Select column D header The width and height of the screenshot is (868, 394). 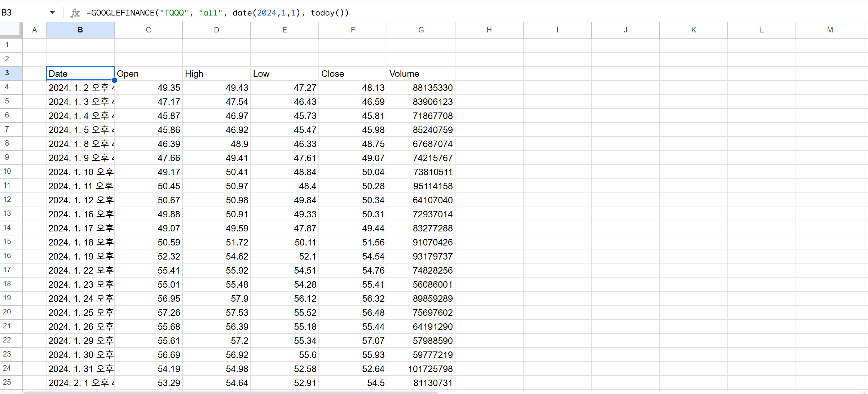(216, 30)
